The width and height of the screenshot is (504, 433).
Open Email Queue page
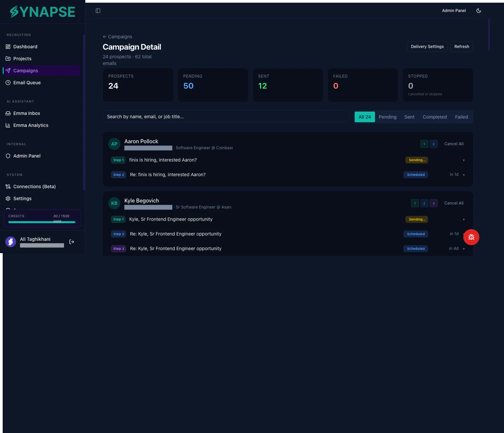coord(42,83)
